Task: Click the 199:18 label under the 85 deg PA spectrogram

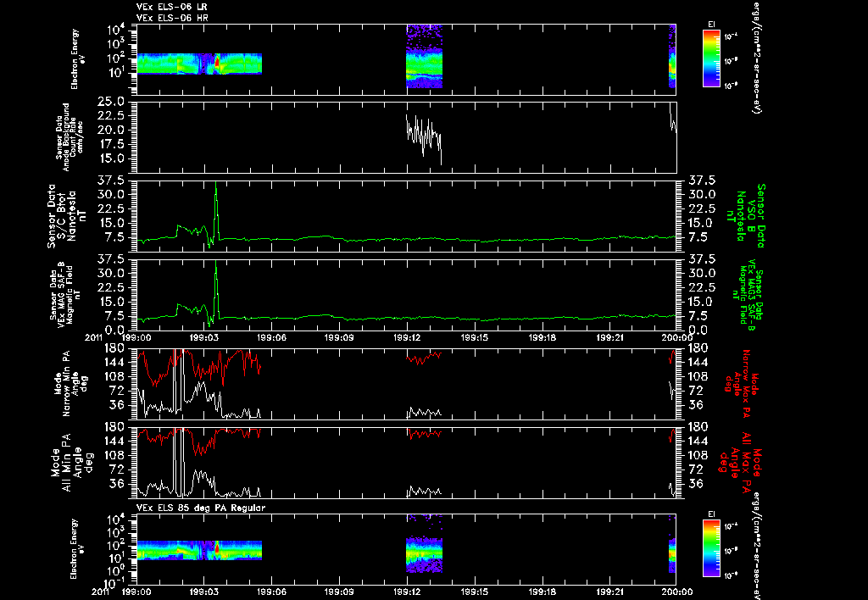Action: pyautogui.click(x=542, y=592)
